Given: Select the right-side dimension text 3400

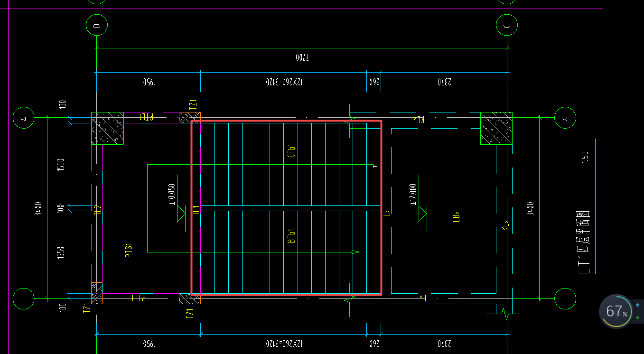Looking at the screenshot, I should pos(531,209).
